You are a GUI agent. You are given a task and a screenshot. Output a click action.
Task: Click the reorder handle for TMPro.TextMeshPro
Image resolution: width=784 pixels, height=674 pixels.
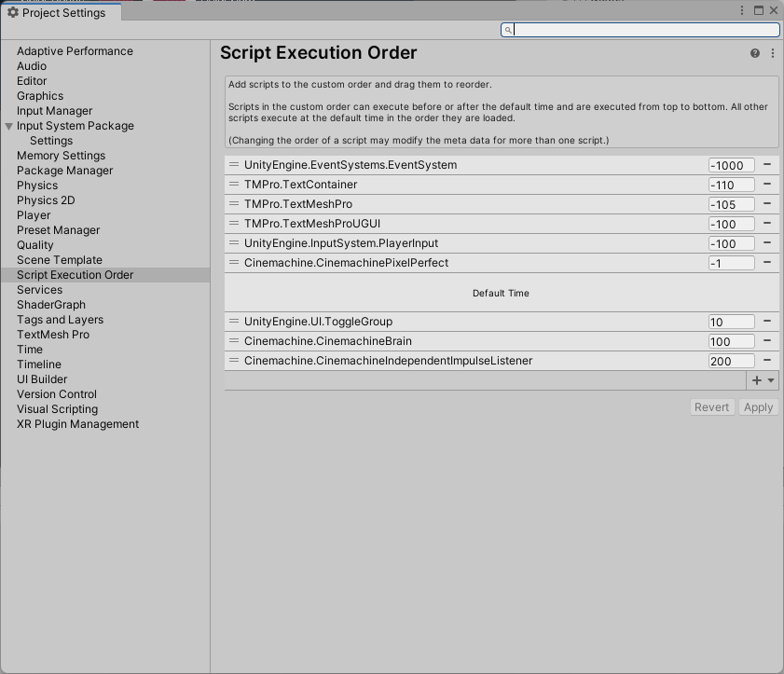click(x=233, y=203)
